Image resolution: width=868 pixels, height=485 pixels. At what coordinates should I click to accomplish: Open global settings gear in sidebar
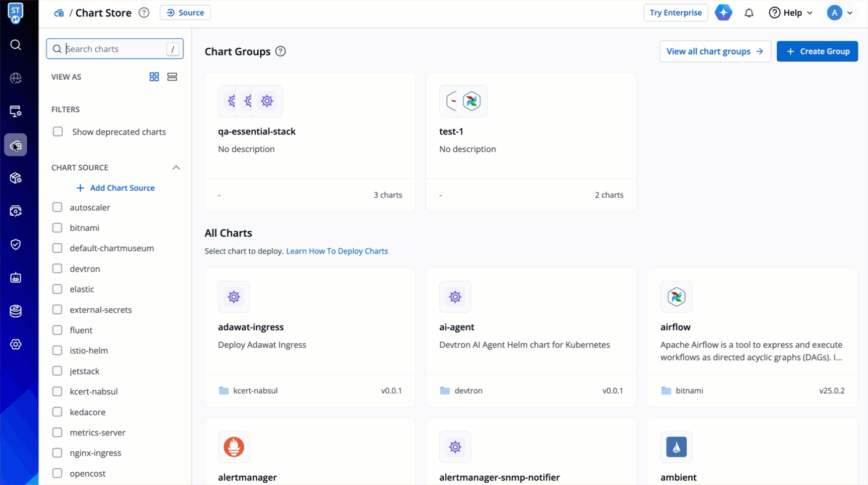click(x=16, y=344)
